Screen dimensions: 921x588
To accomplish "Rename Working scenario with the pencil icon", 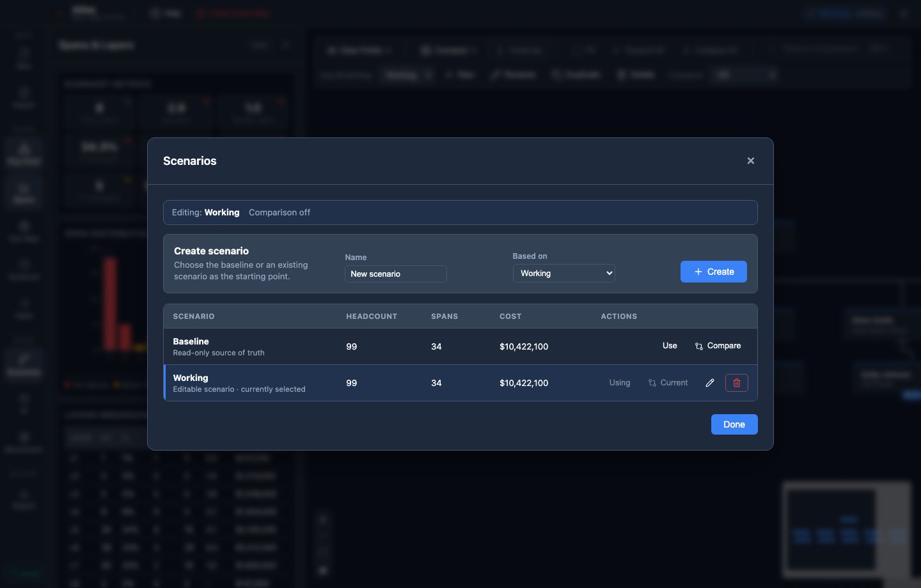I will [x=709, y=383].
